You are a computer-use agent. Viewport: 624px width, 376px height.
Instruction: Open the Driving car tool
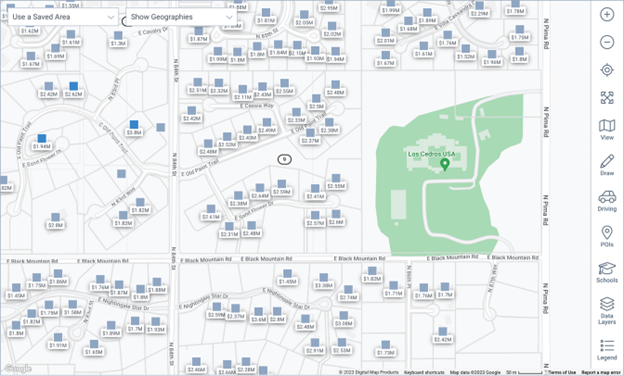606,201
